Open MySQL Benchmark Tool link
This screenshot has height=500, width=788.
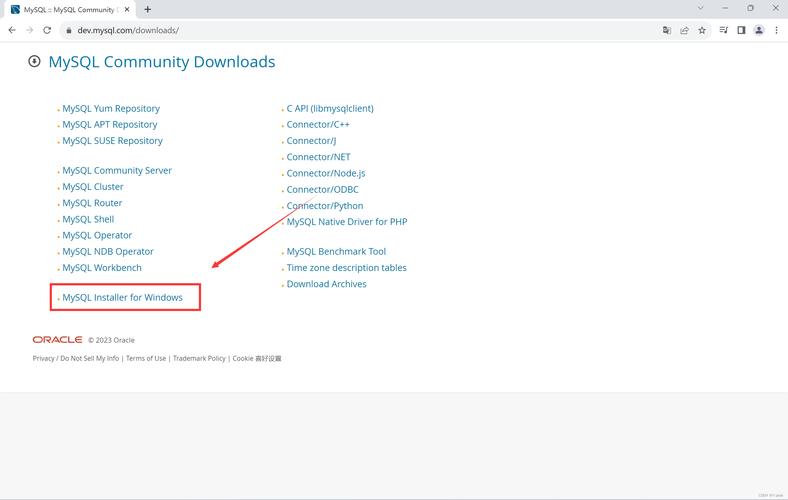tap(336, 251)
